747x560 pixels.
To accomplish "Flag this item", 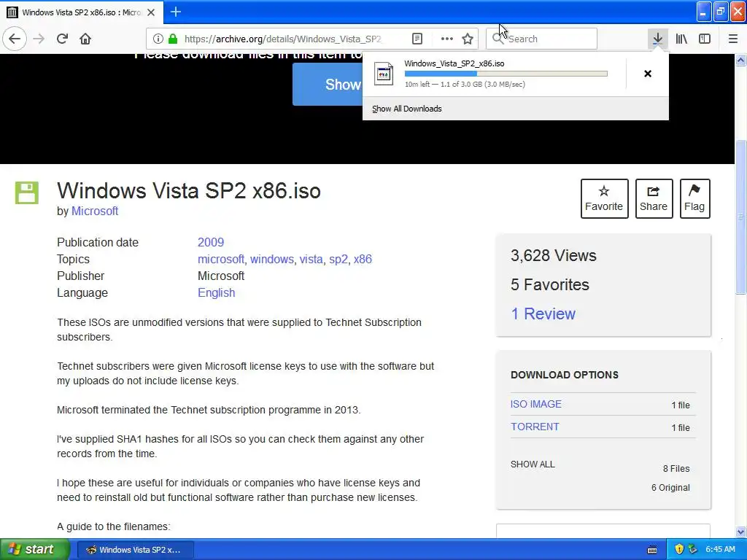I will tap(694, 198).
